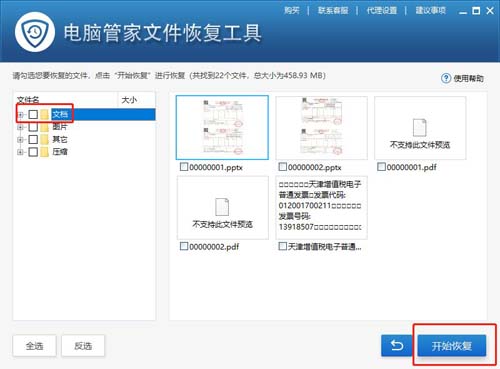
Task: Select the 00000001.pptx preview thumbnail
Action: coord(222,127)
